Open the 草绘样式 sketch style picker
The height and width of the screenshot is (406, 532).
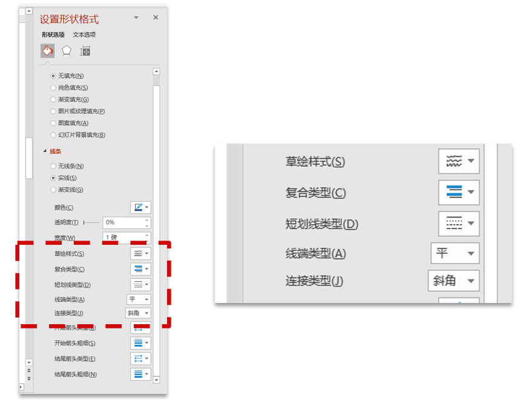[x=140, y=253]
